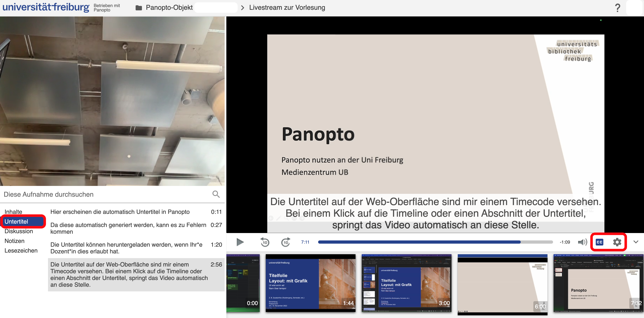Open the folder icon in breadcrumb
The image size is (644, 318).
point(139,8)
